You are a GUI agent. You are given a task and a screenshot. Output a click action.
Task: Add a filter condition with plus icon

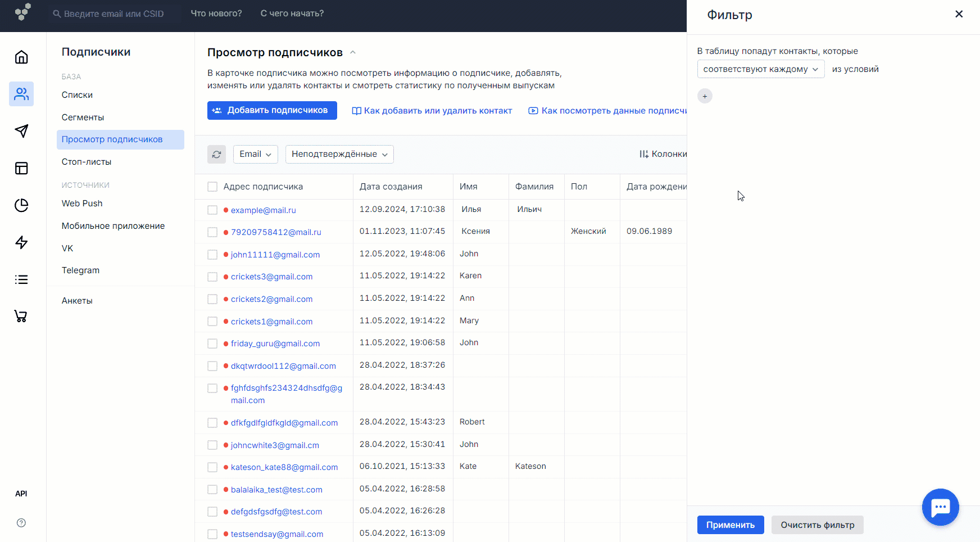coord(705,96)
